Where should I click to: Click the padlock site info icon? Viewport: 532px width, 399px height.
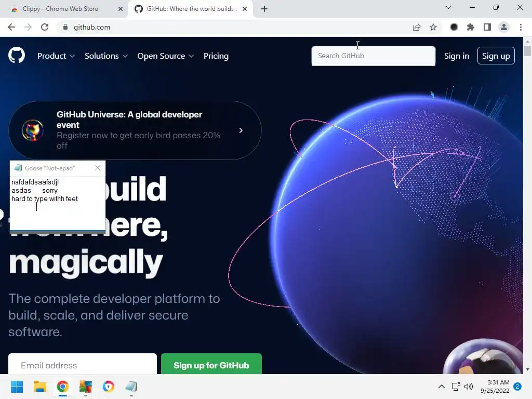click(65, 27)
